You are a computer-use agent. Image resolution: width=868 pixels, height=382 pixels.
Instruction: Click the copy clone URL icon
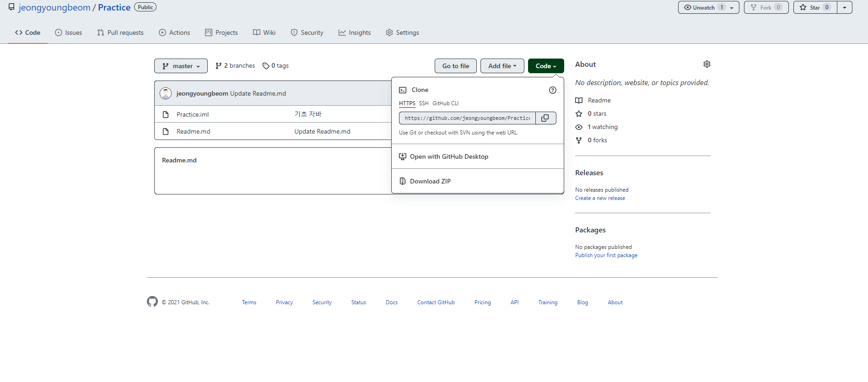pyautogui.click(x=545, y=118)
